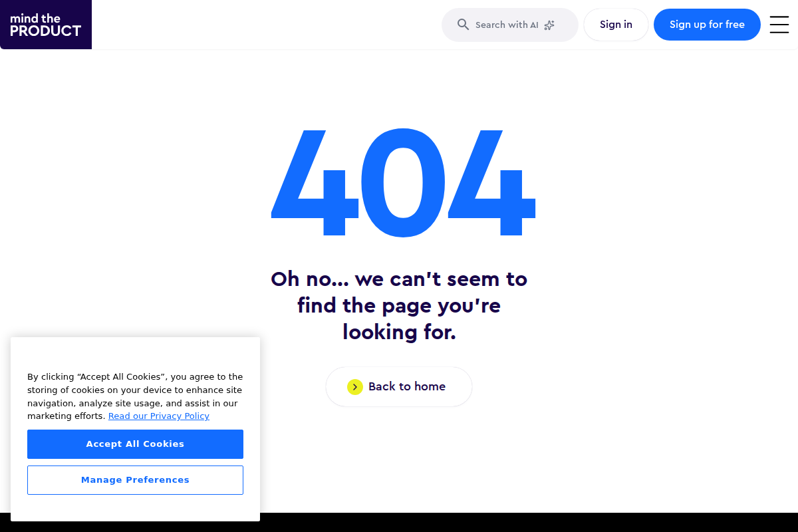Click the Mind the Product logo

(46, 25)
